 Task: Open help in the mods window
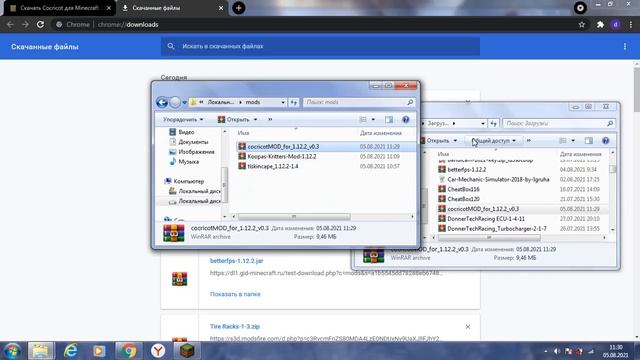[406, 120]
